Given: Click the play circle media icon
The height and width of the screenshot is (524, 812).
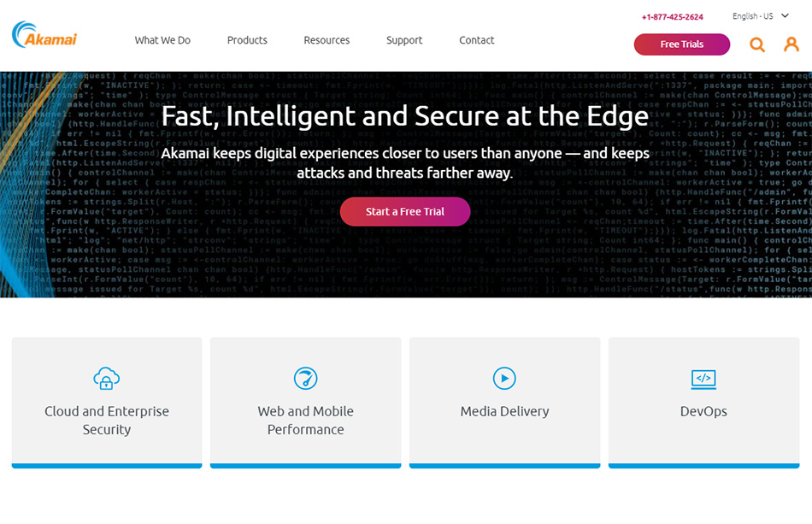Looking at the screenshot, I should [504, 379].
